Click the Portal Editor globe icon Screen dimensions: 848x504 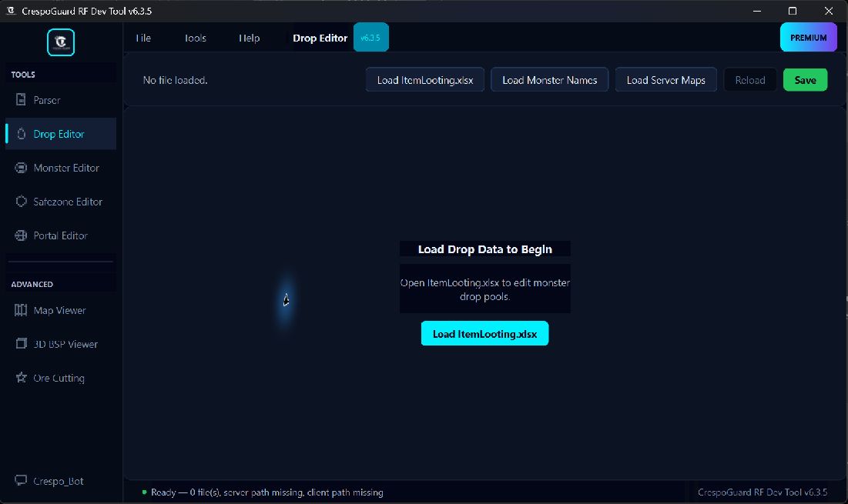21,235
